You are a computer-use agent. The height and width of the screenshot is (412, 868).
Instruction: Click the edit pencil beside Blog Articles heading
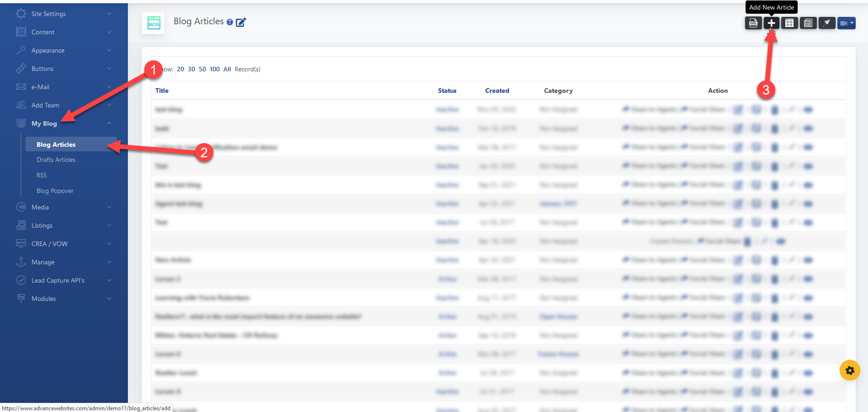[x=241, y=22]
